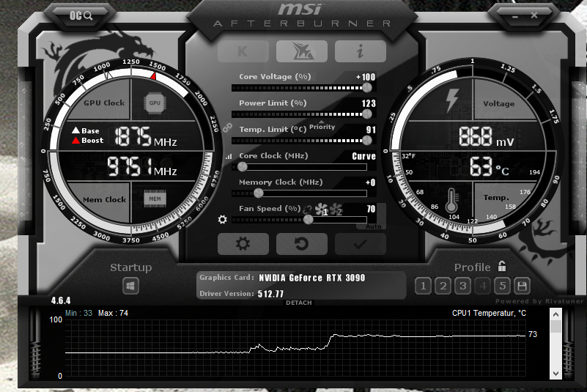The image size is (587, 392).
Task: Click the thermometer temperature icon
Action: 451,200
